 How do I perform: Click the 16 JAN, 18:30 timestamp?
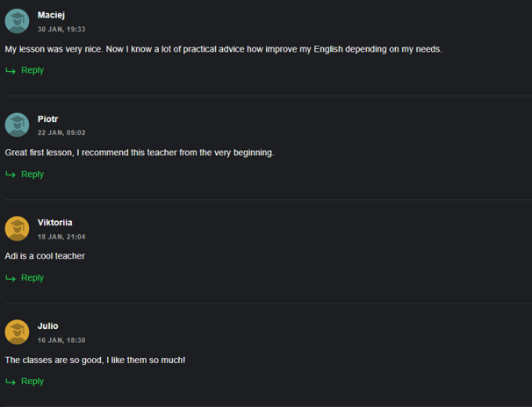[x=61, y=340]
